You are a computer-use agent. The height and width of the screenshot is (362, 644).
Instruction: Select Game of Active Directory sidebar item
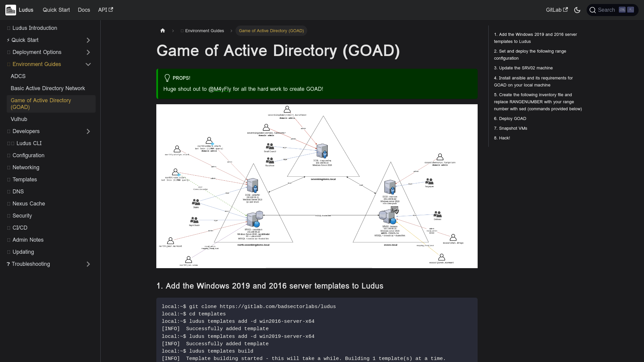[x=51, y=104]
